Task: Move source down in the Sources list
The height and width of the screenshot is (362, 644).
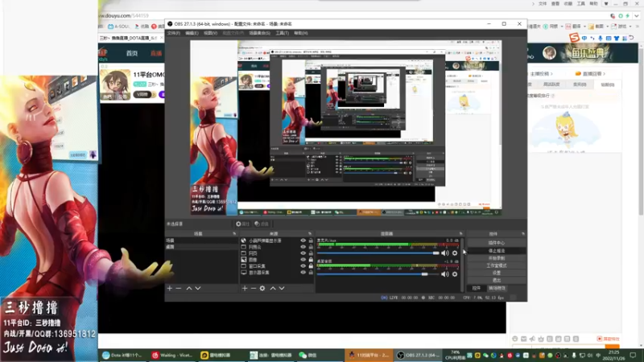Action: pos(282,289)
